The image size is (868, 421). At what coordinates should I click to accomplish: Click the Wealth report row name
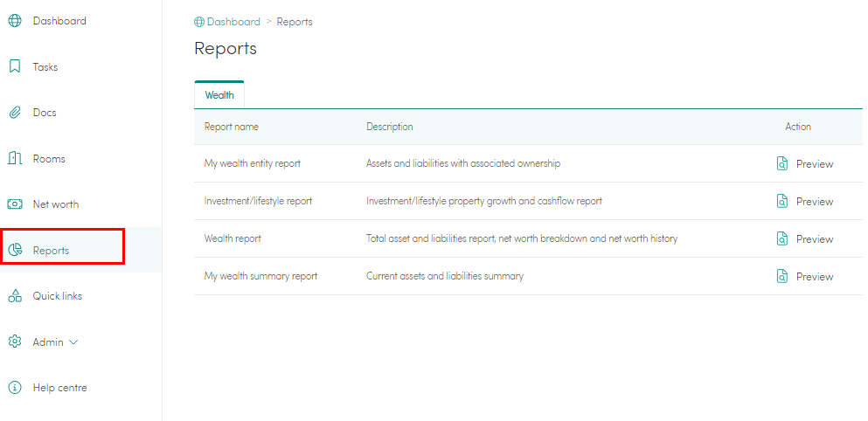[233, 239]
